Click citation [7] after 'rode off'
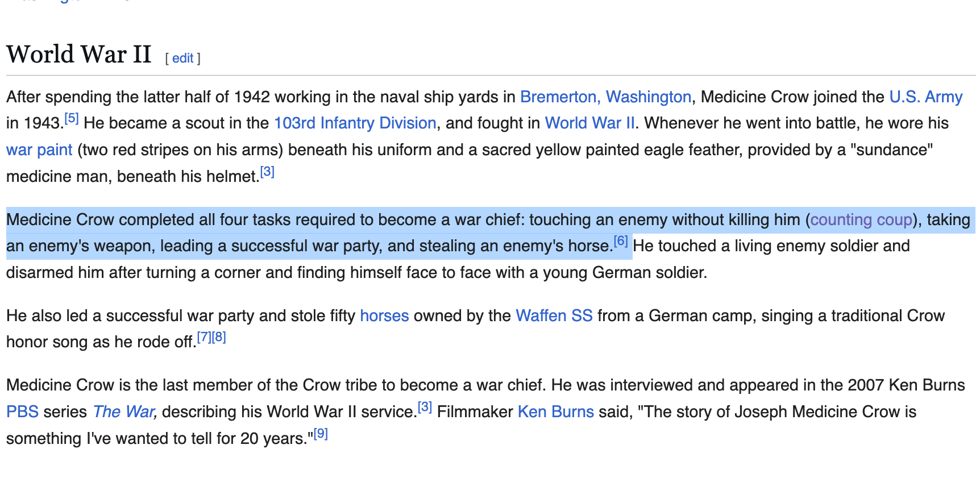980x482 pixels. (x=204, y=337)
